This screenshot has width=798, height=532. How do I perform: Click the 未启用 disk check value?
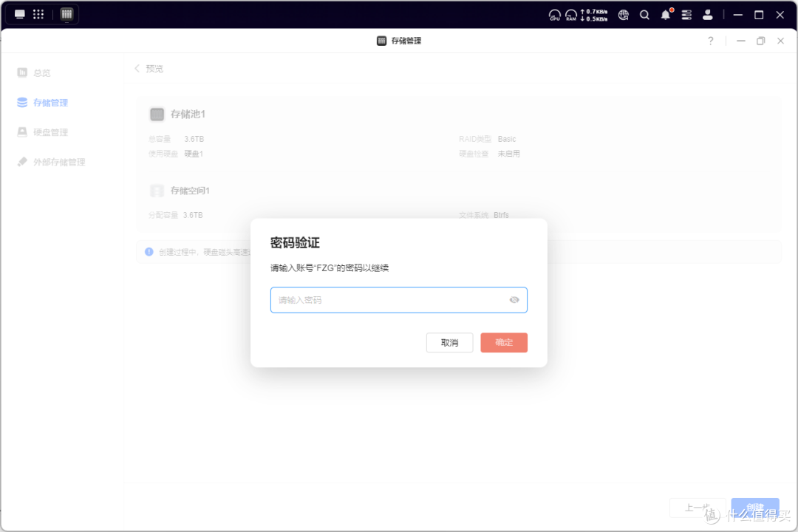(508, 154)
